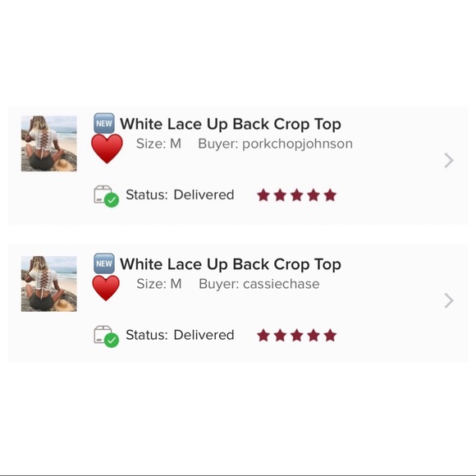This screenshot has width=476, height=476.
Task: Click Size: M on porkchopjohnson's order
Action: 158,144
